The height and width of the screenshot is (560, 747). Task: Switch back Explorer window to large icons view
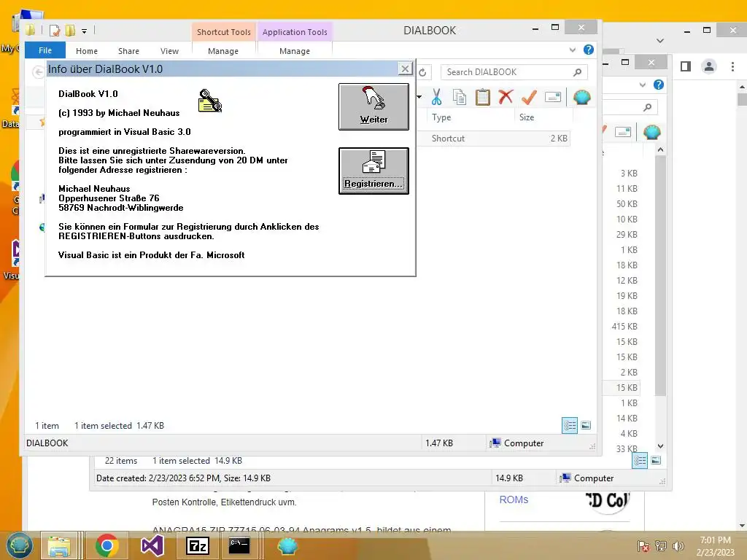point(656,461)
